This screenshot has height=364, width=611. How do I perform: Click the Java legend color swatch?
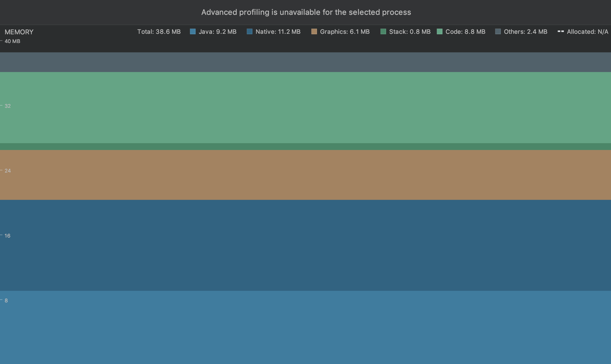point(193,31)
